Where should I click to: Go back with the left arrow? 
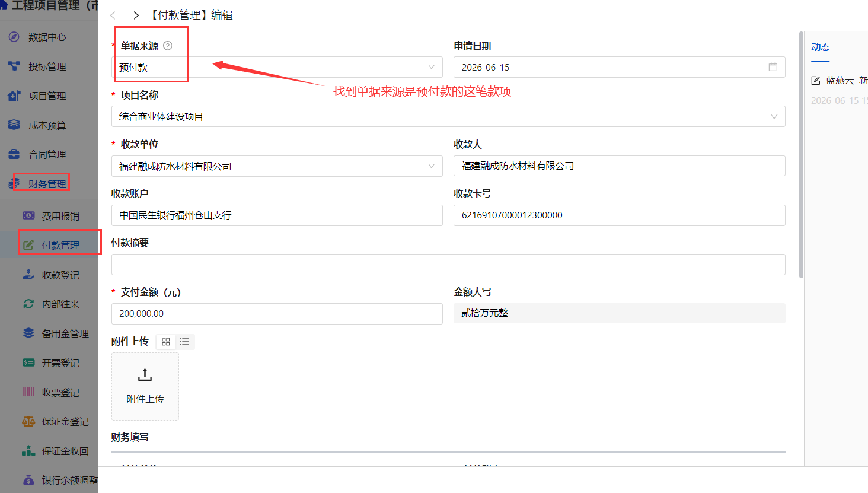113,15
